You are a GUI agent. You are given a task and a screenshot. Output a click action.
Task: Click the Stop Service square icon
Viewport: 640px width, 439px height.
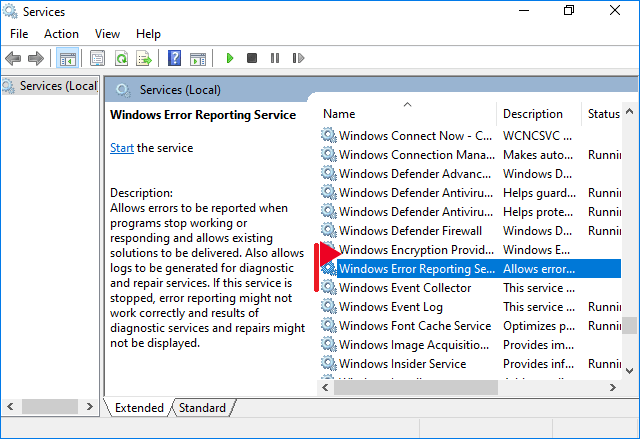click(x=252, y=58)
